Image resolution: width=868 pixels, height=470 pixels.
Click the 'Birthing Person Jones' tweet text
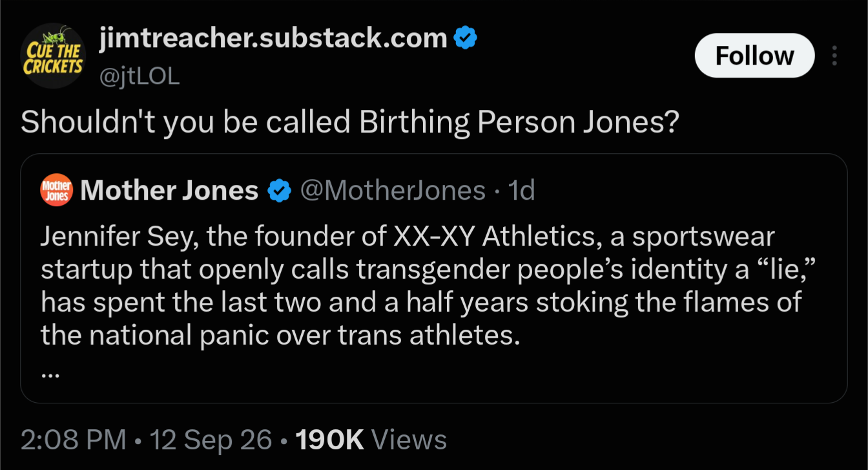tap(349, 122)
